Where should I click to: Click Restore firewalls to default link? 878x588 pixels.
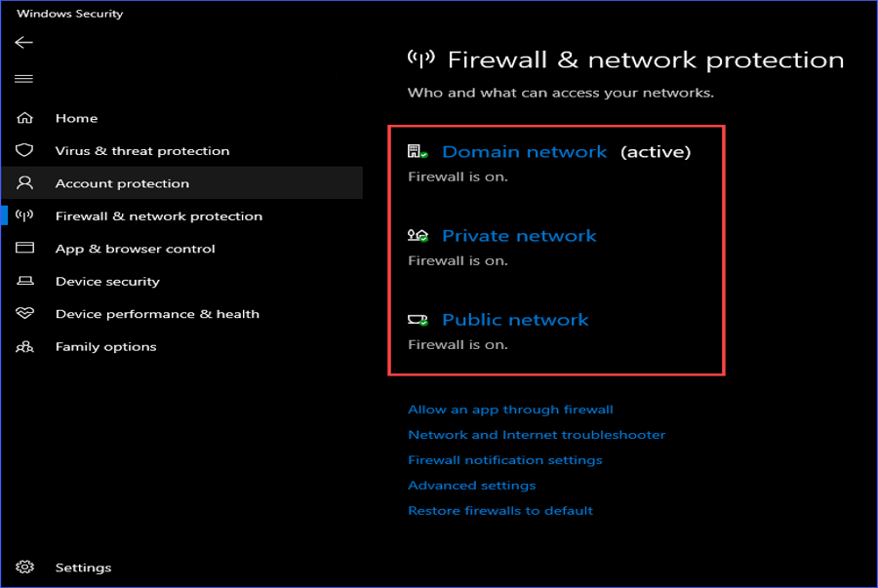tap(500, 510)
